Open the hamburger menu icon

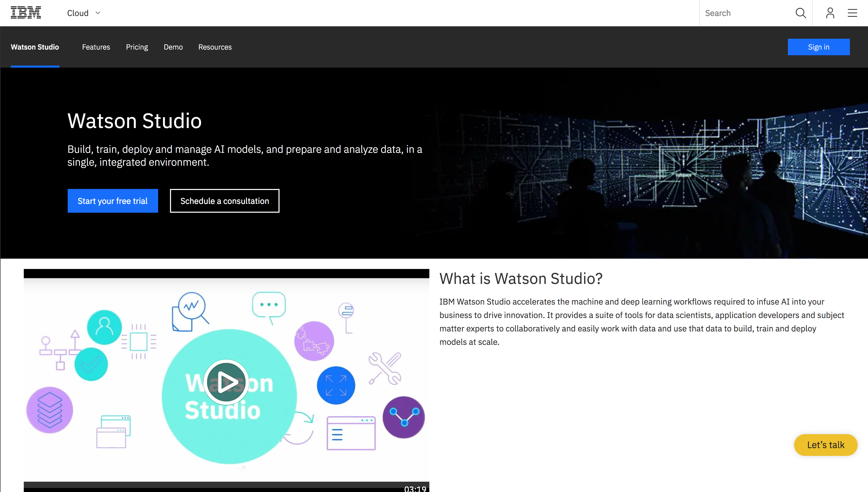852,13
